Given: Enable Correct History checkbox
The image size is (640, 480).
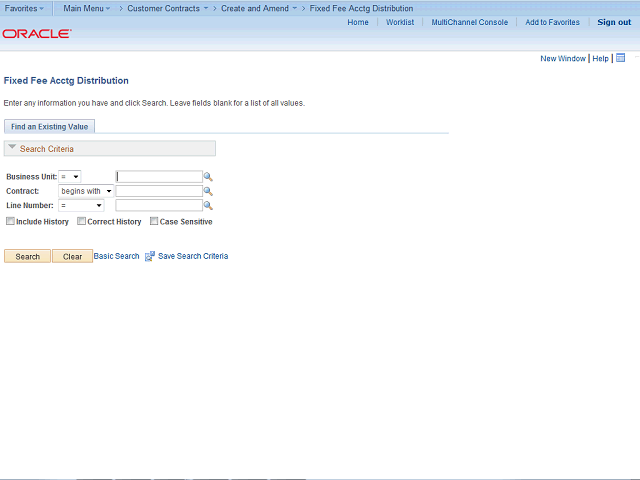Looking at the screenshot, I should point(81,221).
